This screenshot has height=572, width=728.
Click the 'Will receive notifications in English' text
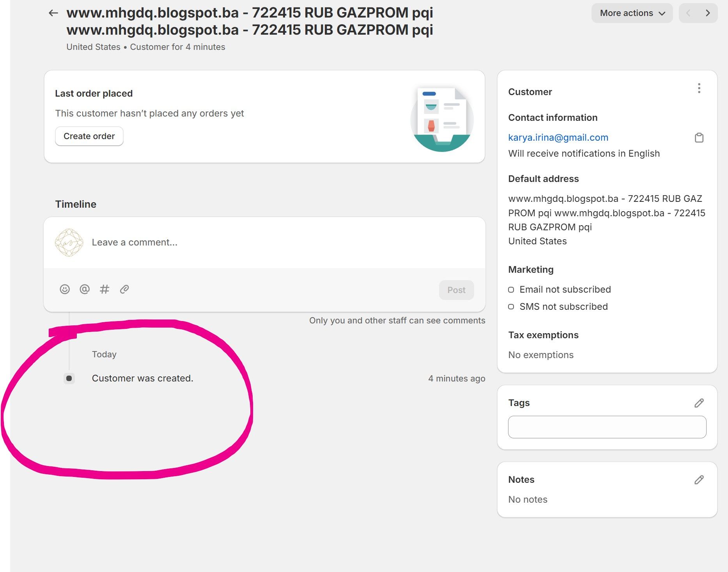pos(584,154)
